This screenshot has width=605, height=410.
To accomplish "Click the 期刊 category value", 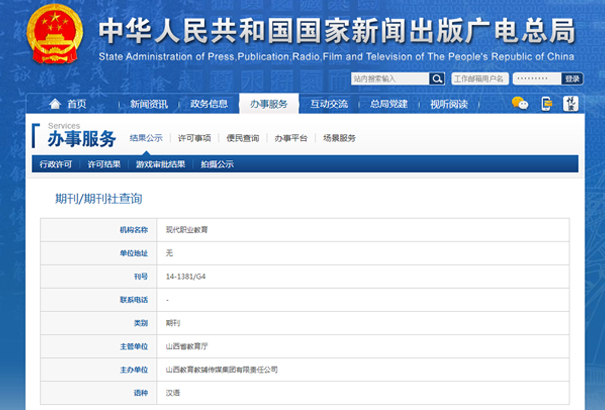I will coord(173,323).
